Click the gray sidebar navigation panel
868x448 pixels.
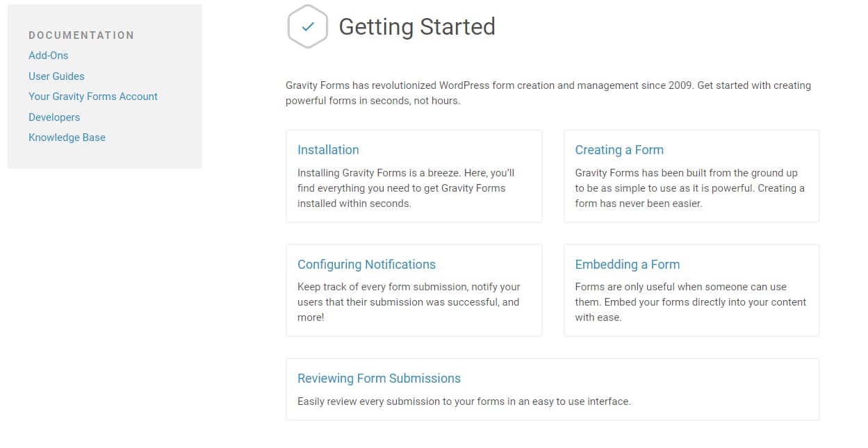(x=104, y=85)
